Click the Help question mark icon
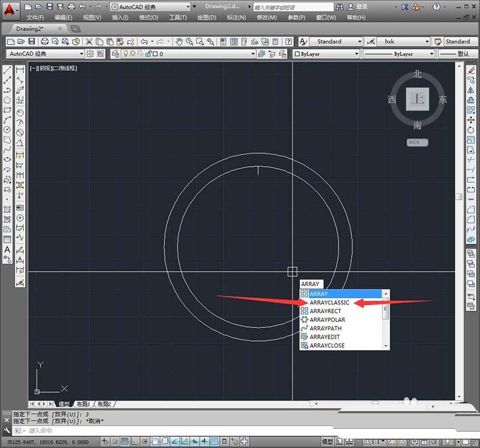The width and height of the screenshot is (480, 448). coord(289,41)
